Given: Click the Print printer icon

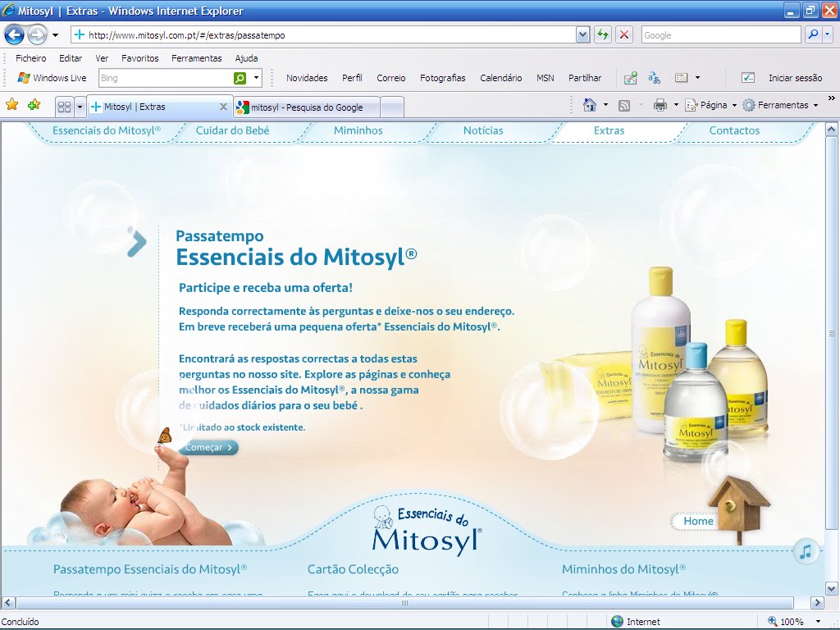Looking at the screenshot, I should [660, 105].
